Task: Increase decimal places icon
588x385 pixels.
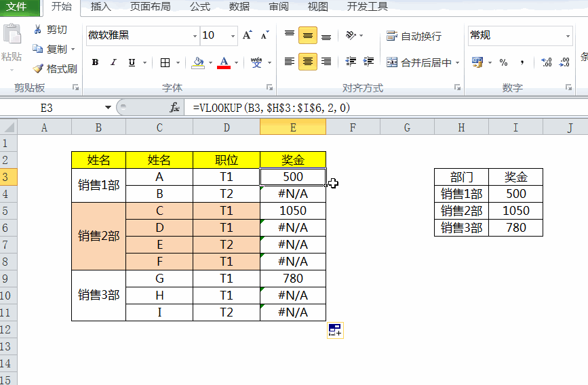Action: [547, 62]
